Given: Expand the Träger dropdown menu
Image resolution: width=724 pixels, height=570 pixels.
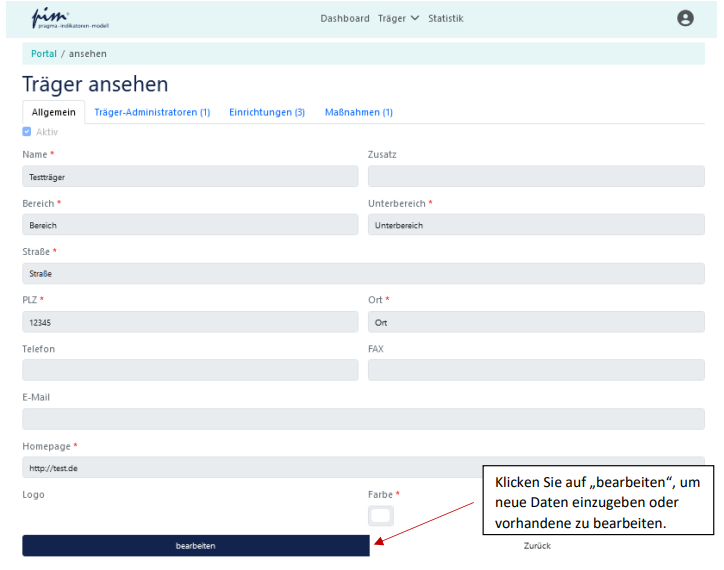Looking at the screenshot, I should (398, 18).
